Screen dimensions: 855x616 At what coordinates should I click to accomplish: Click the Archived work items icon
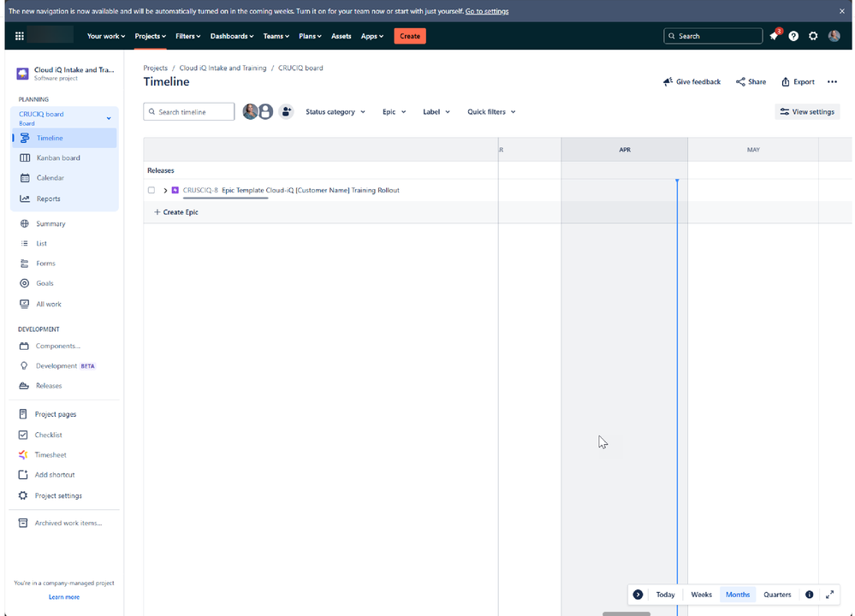(x=23, y=523)
